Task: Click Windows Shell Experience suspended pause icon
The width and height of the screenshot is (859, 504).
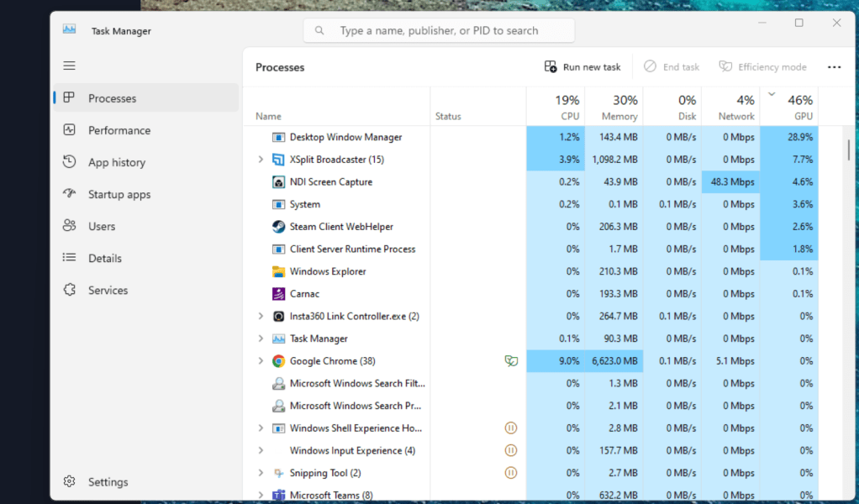Action: (x=510, y=428)
